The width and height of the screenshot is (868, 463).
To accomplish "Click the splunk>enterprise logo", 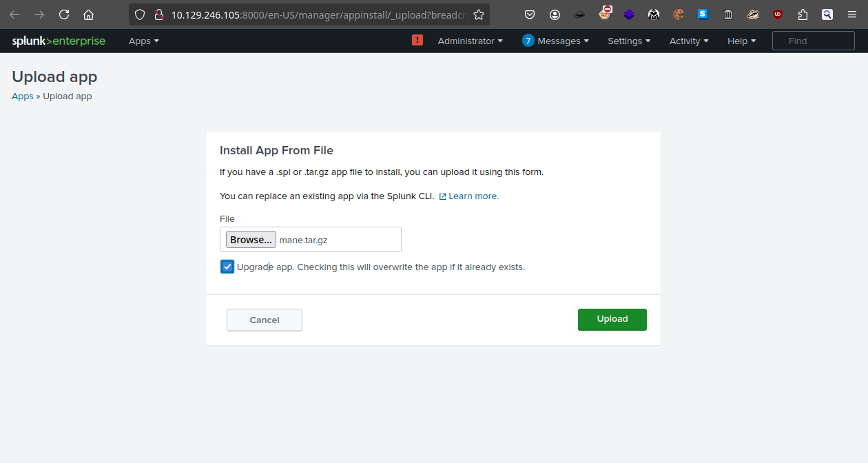I will click(59, 41).
